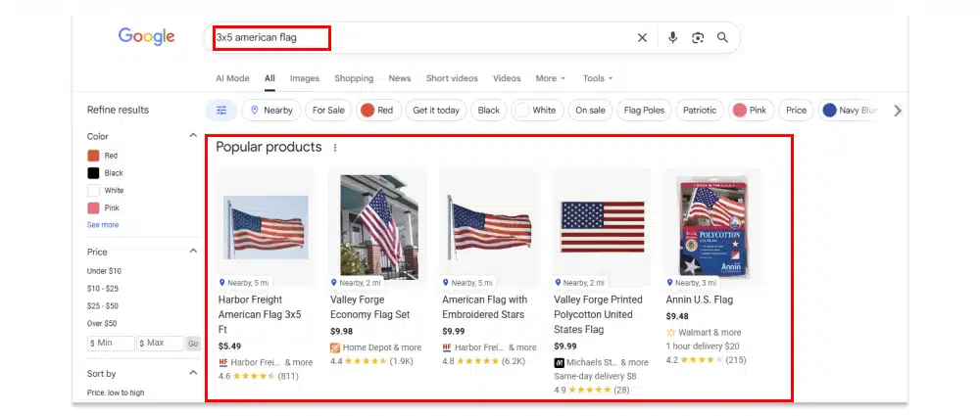Switch to the Images tab
The width and height of the screenshot is (980, 416).
pyautogui.click(x=304, y=78)
